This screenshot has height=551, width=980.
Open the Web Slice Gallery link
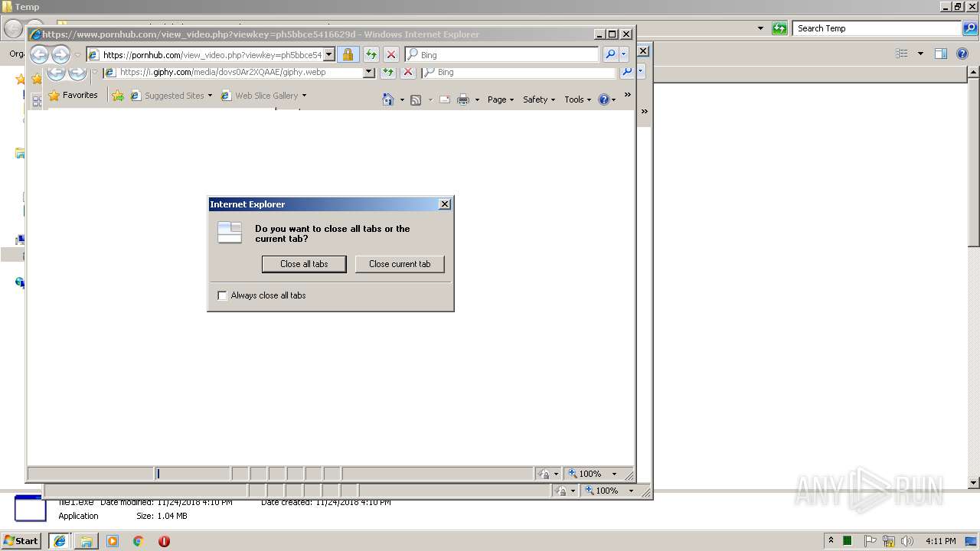(263, 96)
